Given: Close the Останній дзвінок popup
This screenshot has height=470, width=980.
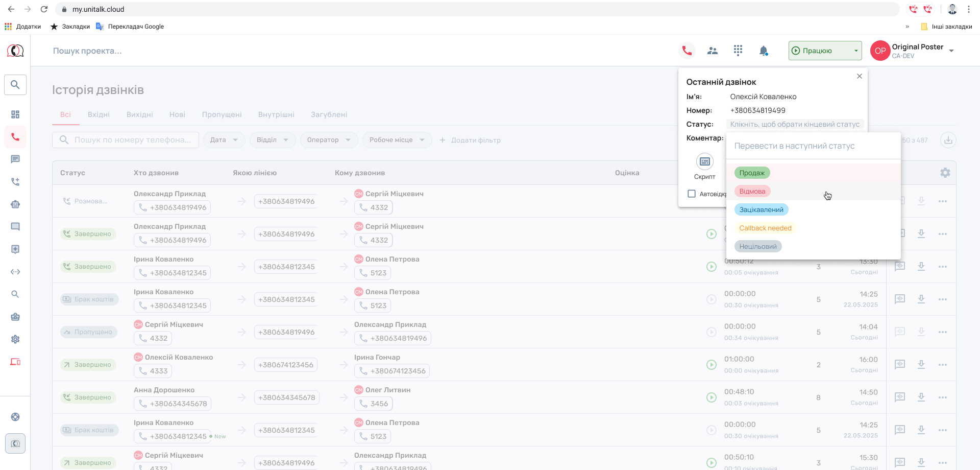Looking at the screenshot, I should tap(860, 76).
